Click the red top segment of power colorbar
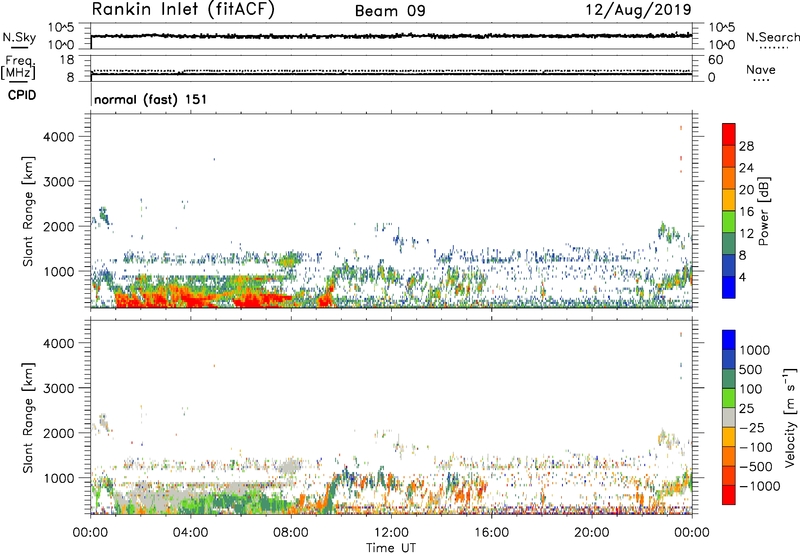This screenshot has height=554, width=800. 729,135
